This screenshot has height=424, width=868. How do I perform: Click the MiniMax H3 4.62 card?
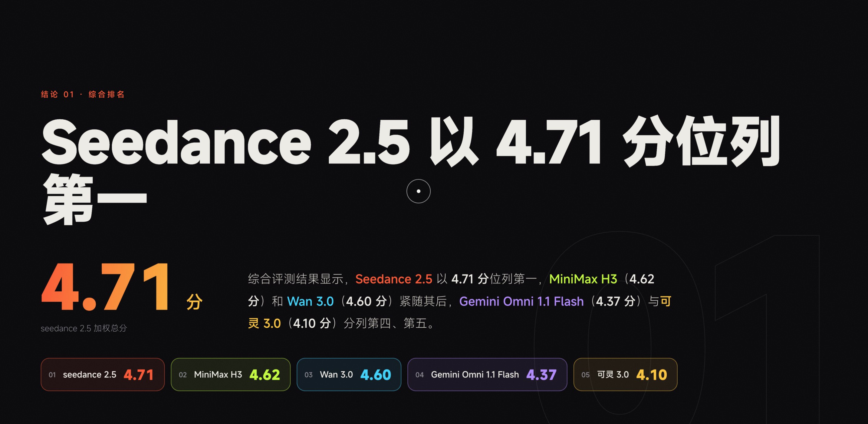point(231,374)
